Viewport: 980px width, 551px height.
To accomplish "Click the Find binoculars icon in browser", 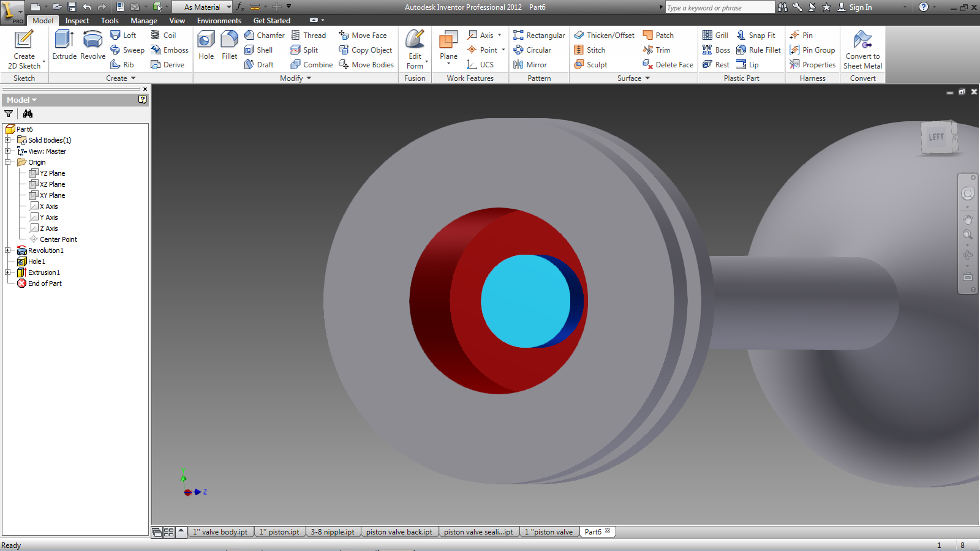I will [x=28, y=114].
